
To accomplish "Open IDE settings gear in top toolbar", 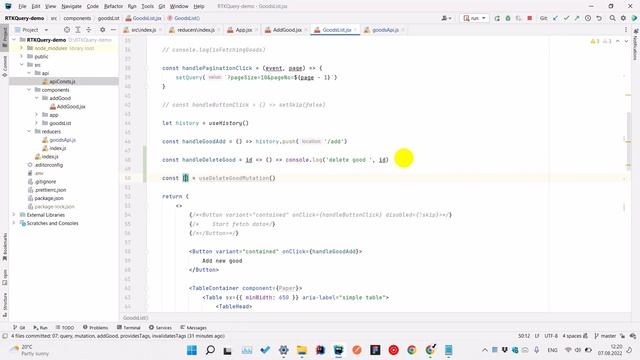I will tap(623, 18).
